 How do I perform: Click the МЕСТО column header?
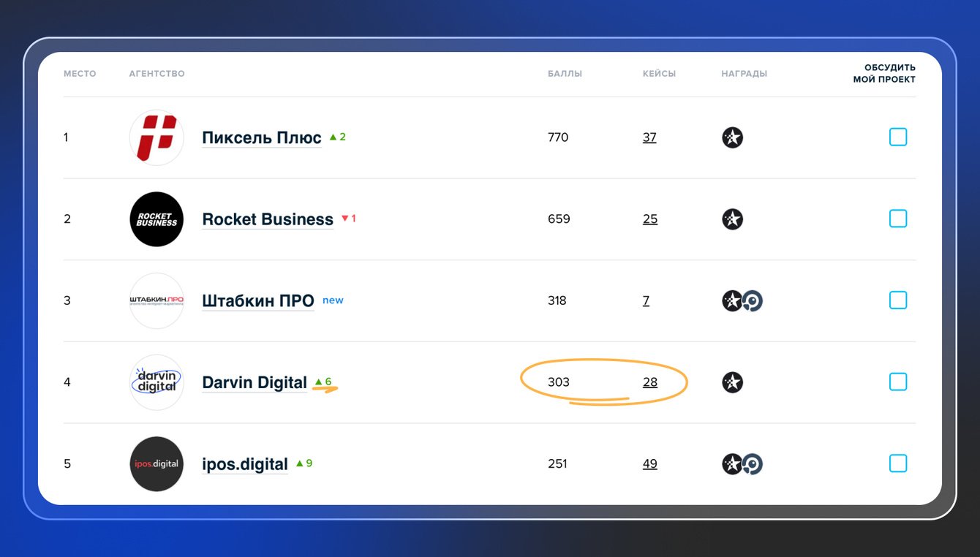(x=80, y=74)
